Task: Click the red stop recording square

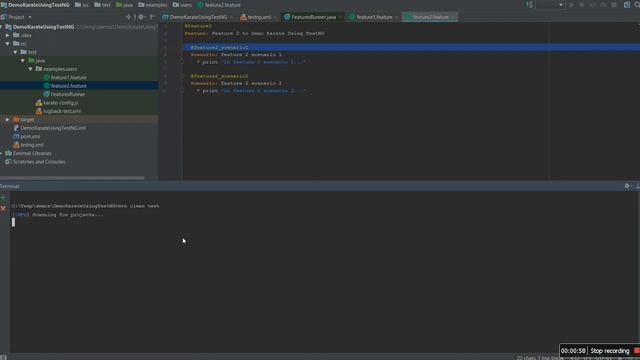Action: click(x=637, y=351)
